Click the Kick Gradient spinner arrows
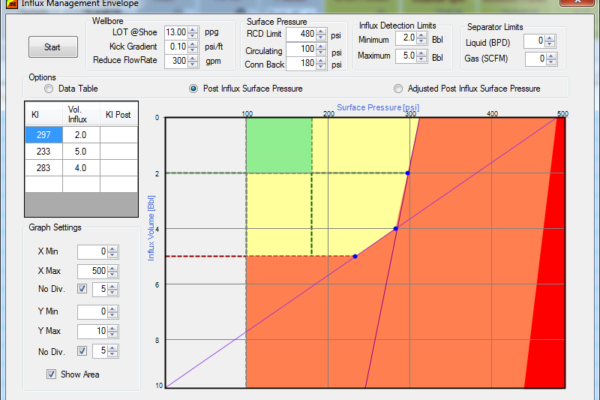The image size is (600, 400). pyautogui.click(x=193, y=47)
